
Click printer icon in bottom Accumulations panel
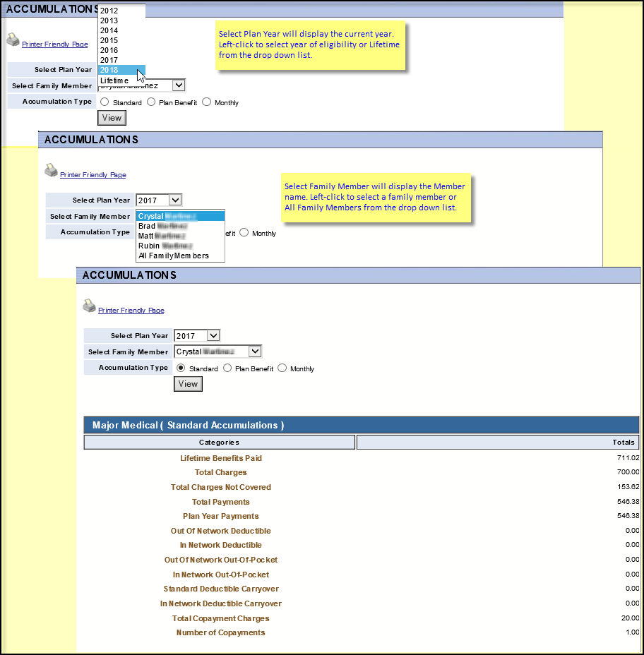[x=89, y=306]
